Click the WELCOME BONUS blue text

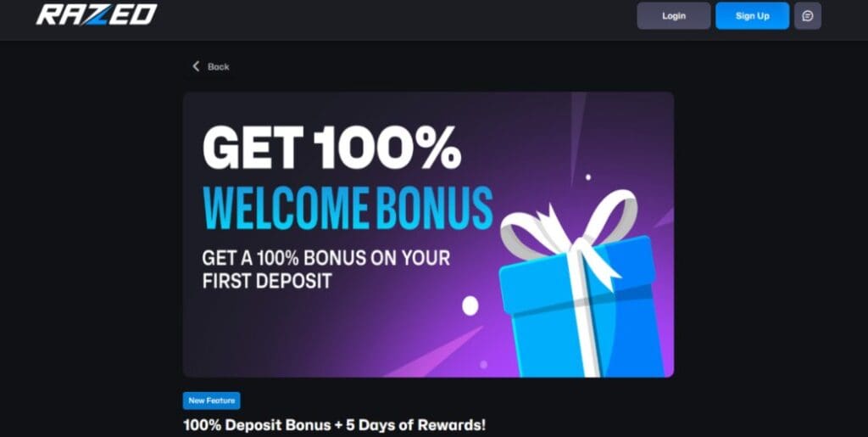tap(348, 208)
